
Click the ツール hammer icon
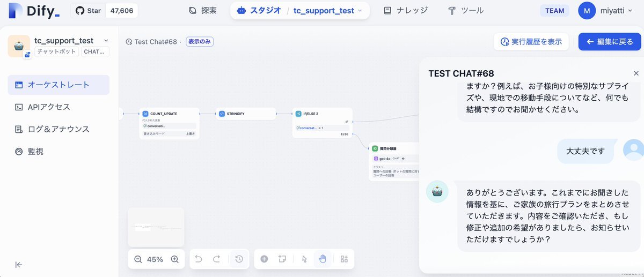click(x=452, y=11)
